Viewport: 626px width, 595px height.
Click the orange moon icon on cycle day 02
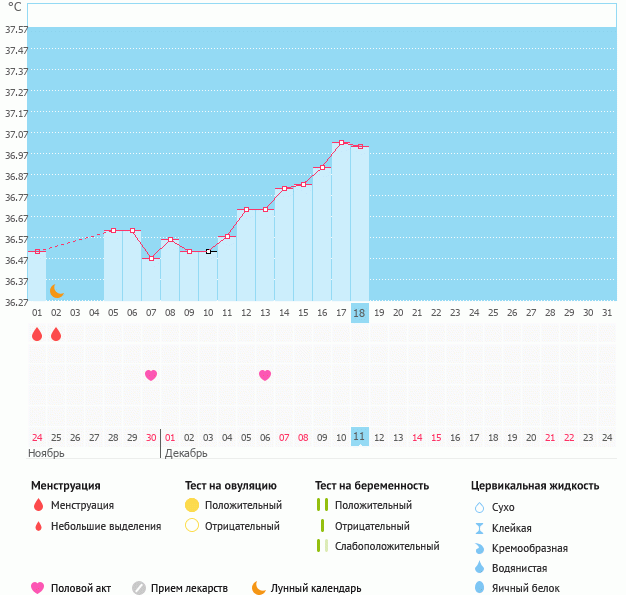(57, 290)
